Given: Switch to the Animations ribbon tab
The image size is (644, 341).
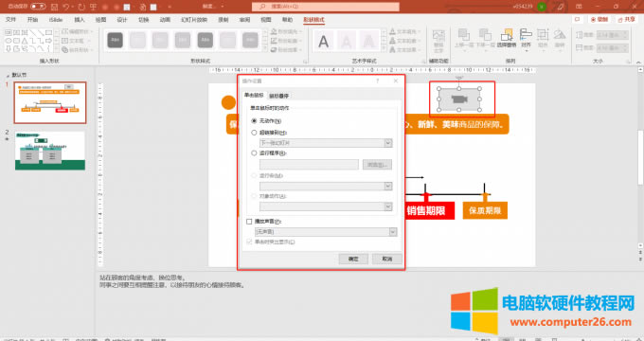Looking at the screenshot, I should click(165, 20).
